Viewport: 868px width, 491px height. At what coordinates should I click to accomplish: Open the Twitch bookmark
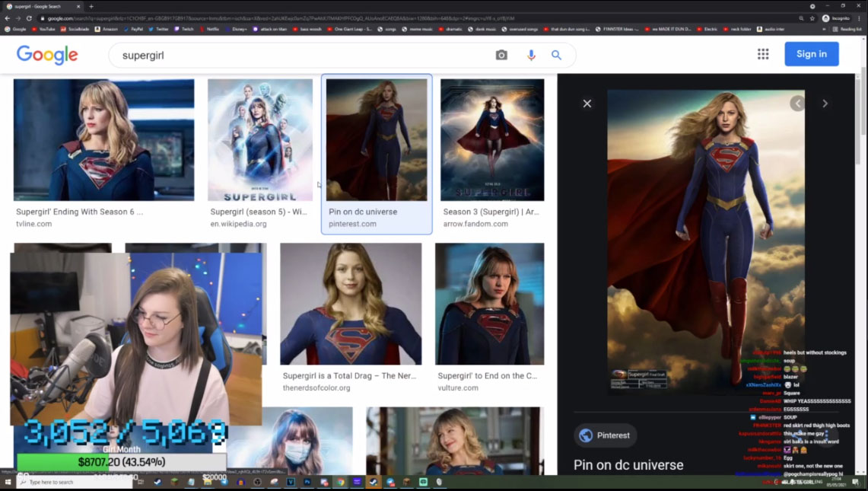point(184,29)
